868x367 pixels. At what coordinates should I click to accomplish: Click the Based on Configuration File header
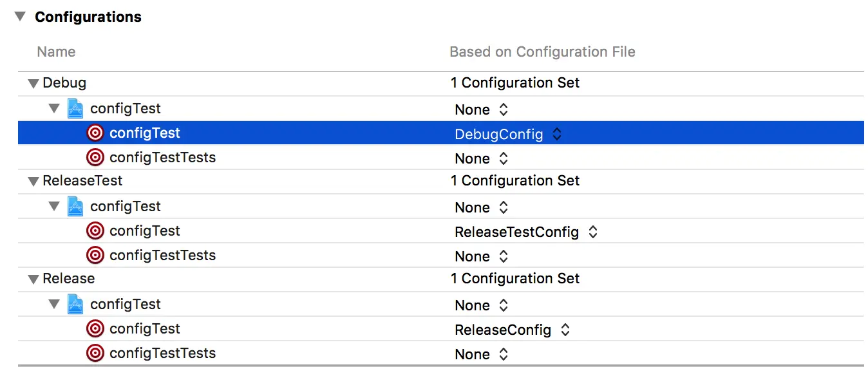coord(542,52)
